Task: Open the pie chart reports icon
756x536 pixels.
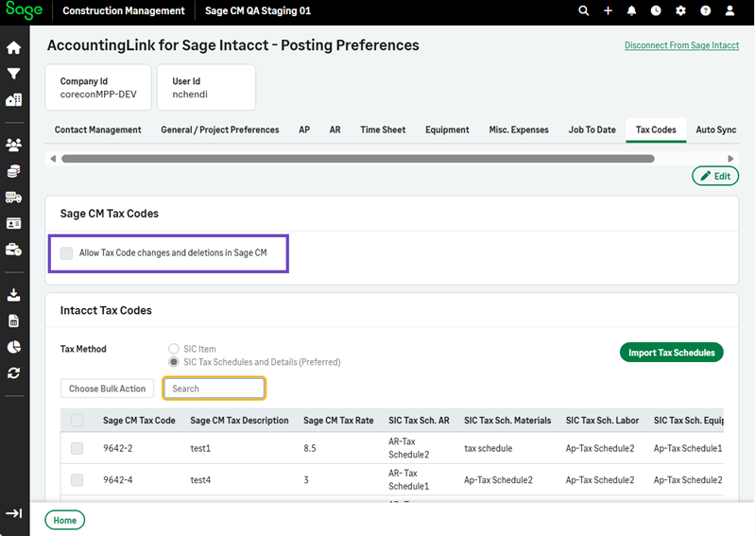Action: (13, 347)
